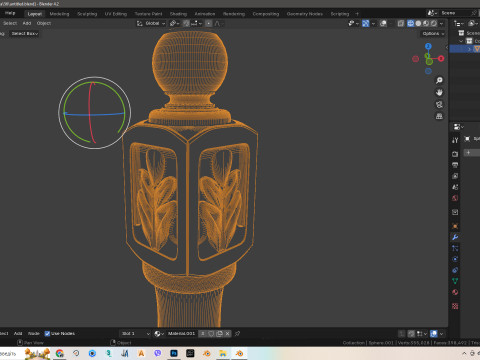480x360 pixels.
Task: Open the Object properties orange square icon
Action: click(455, 226)
